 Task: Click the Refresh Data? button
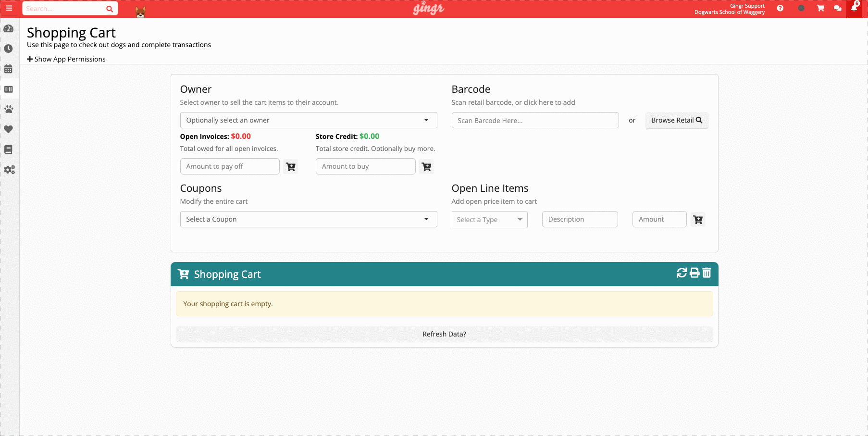pos(444,334)
